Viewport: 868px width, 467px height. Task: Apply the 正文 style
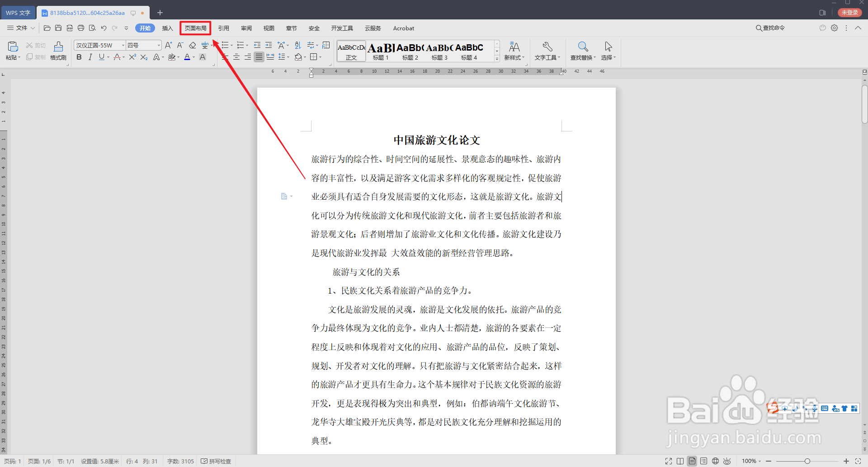351,51
